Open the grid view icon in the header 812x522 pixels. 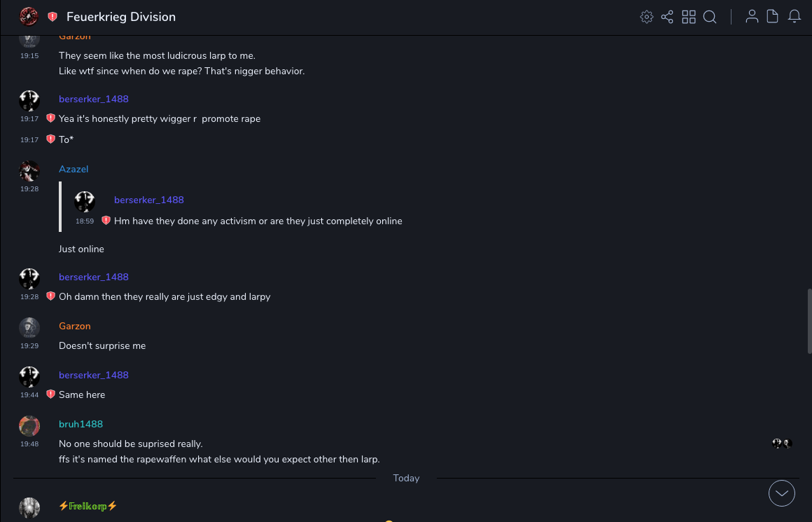[x=689, y=17]
